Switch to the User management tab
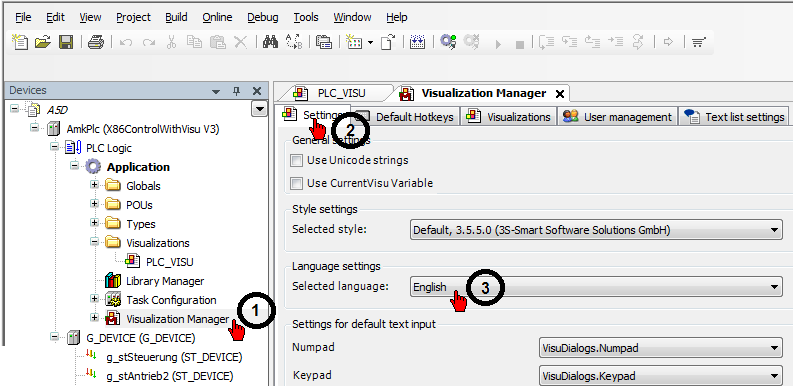This screenshot has width=794, height=386. pyautogui.click(x=617, y=117)
